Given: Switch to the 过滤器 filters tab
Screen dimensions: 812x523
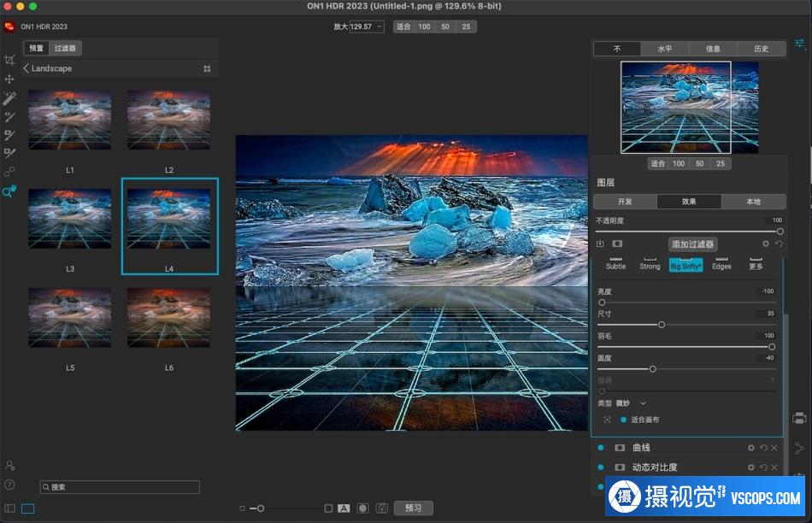Looking at the screenshot, I should [x=65, y=48].
